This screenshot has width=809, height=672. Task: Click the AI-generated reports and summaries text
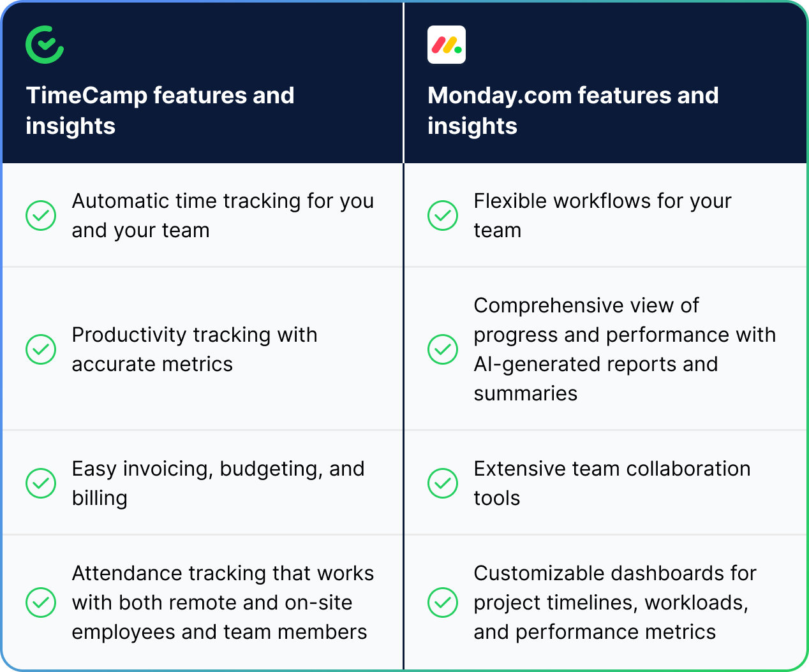tap(596, 379)
